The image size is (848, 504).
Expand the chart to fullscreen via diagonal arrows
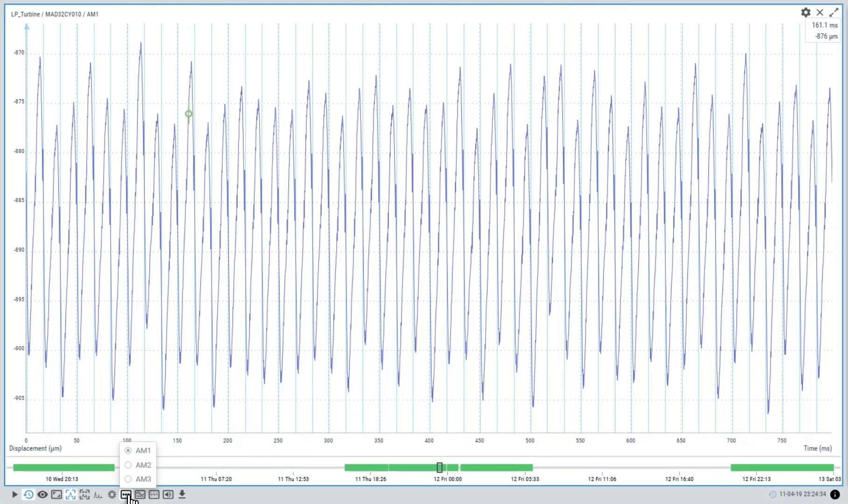(834, 13)
